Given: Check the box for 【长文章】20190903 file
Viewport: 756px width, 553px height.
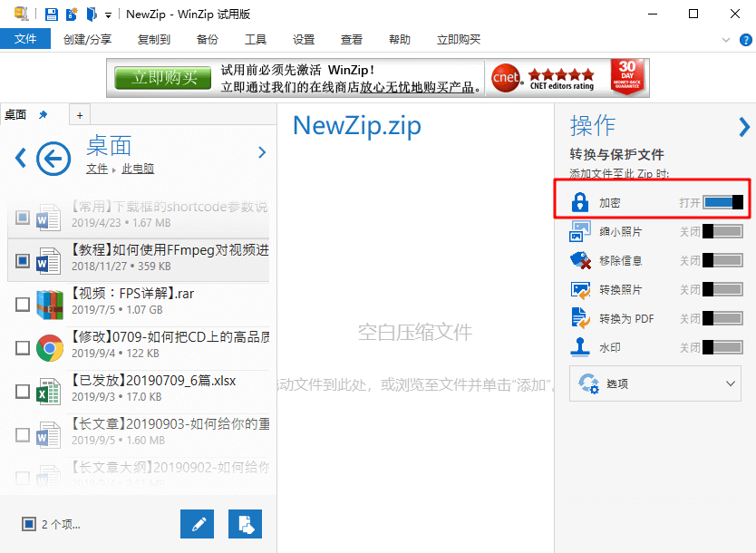Looking at the screenshot, I should tap(22, 434).
